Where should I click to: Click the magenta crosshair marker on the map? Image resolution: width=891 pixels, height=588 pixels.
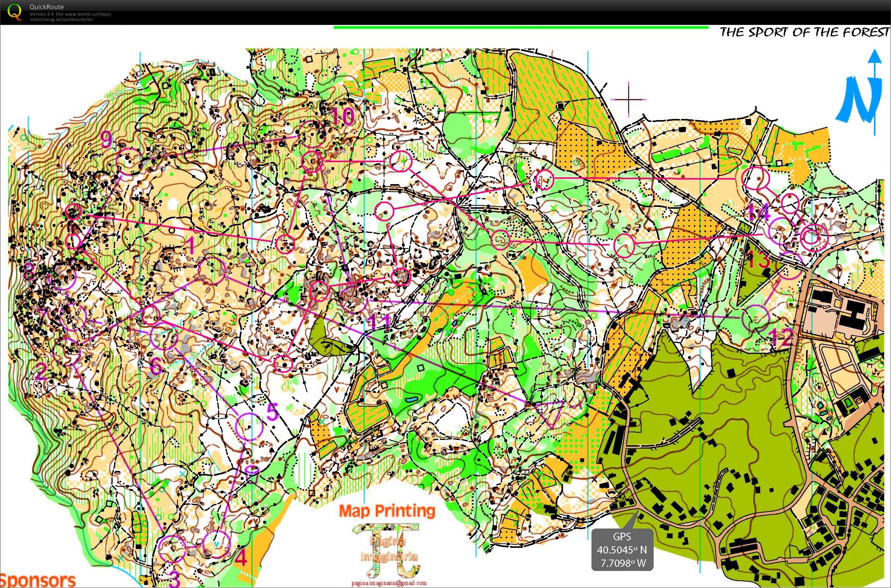(629, 100)
